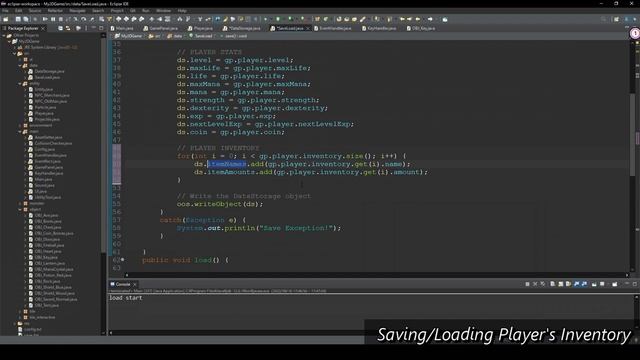Click the Debug bug toolbar icon
Viewport: 640px width, 360px height.
point(265,19)
